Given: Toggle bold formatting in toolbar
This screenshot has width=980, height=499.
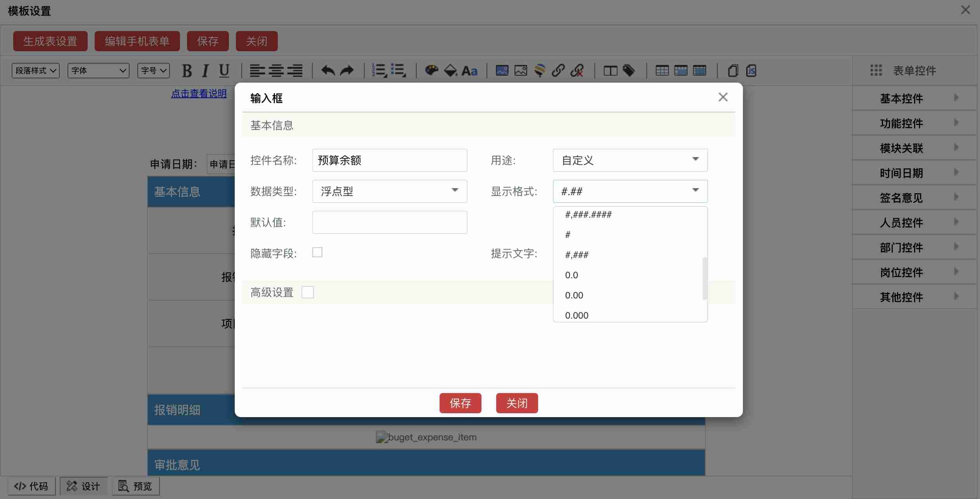Looking at the screenshot, I should (x=187, y=71).
